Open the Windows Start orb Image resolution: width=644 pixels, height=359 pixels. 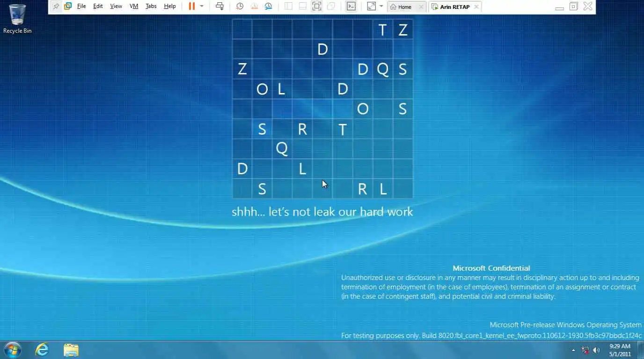(x=12, y=350)
